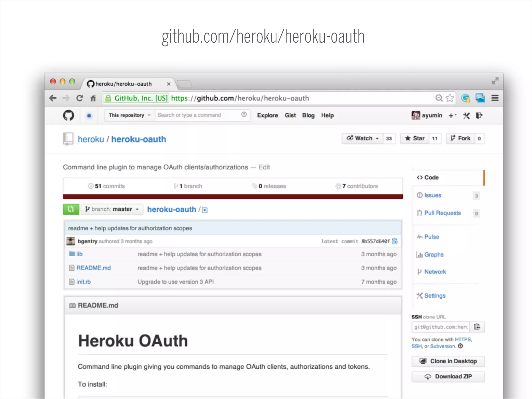
Task: Star the repository
Action: pos(415,138)
